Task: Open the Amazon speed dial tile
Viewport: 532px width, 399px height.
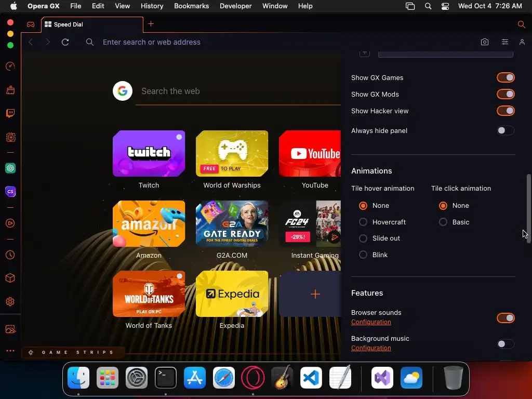Action: [x=149, y=223]
